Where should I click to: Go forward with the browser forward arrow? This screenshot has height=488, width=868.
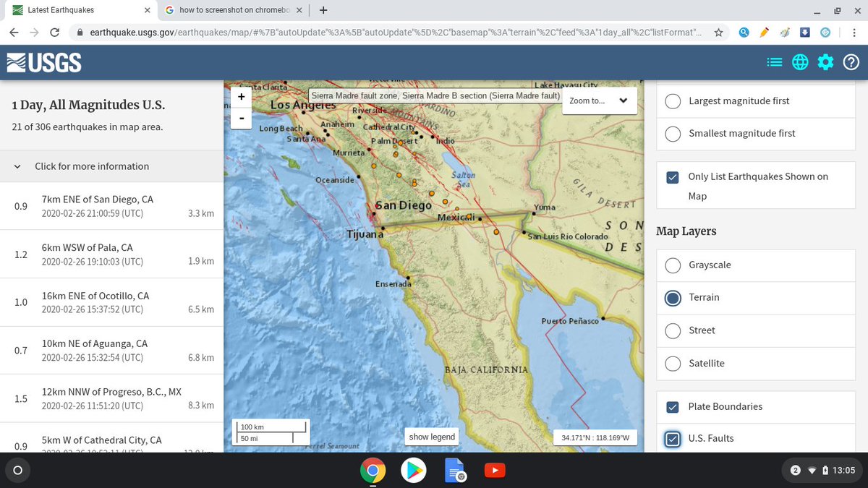point(35,33)
